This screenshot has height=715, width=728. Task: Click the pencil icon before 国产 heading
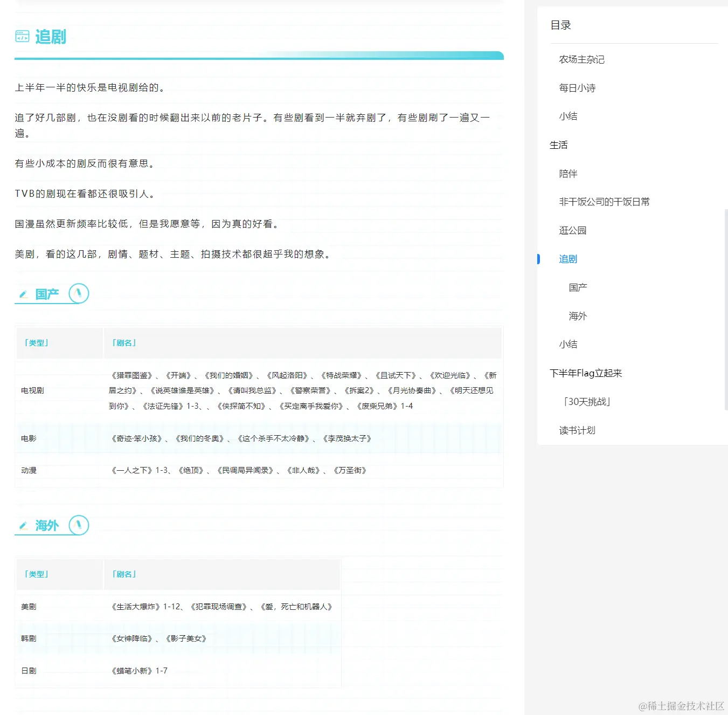[x=23, y=294]
